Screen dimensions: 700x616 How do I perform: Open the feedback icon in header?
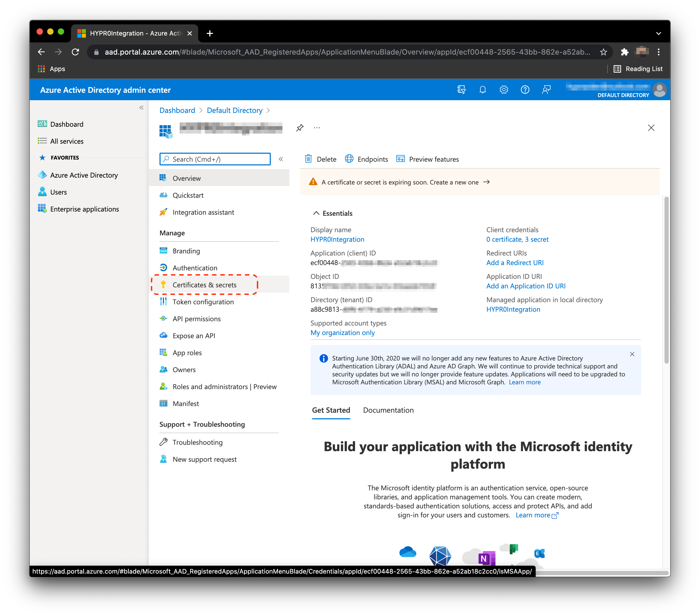tap(546, 90)
